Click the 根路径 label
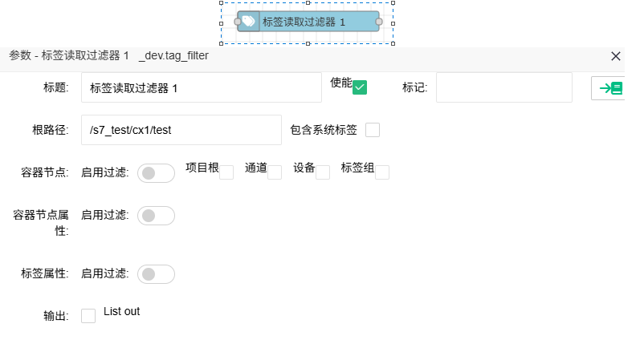The width and height of the screenshot is (644, 348). (51, 130)
